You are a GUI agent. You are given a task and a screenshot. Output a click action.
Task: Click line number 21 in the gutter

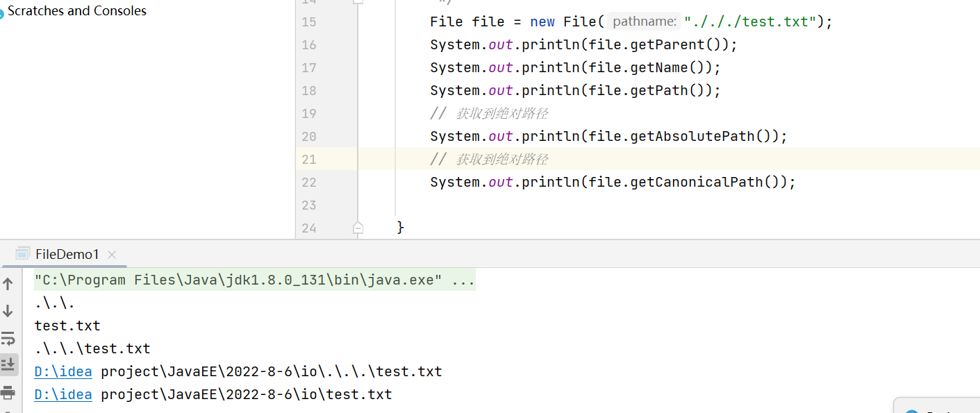tap(308, 160)
